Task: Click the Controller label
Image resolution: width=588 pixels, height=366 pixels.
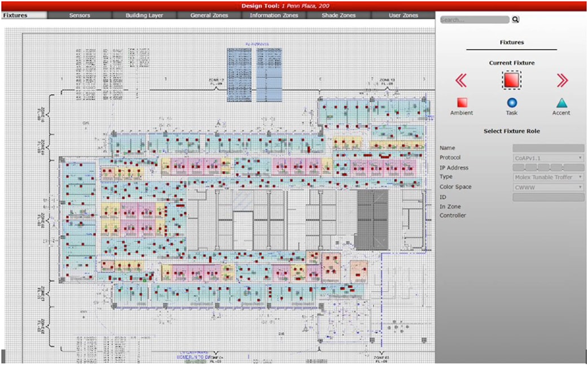Action: (453, 215)
